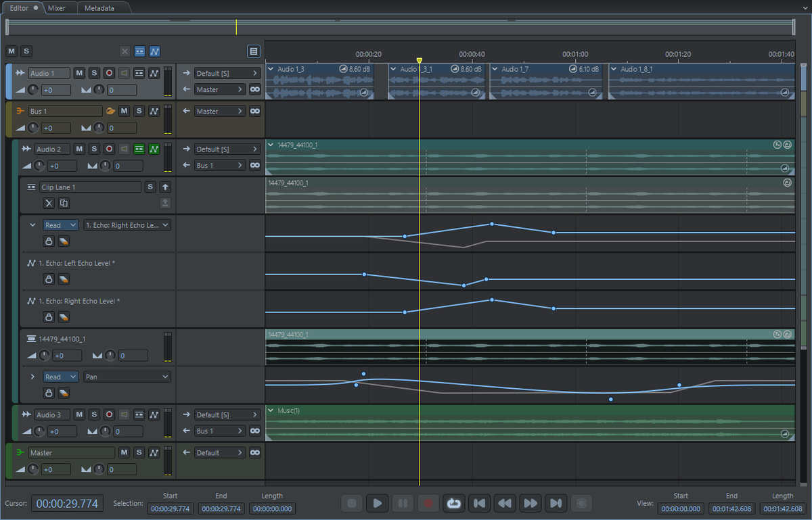
Task: Select the Music(1) clip
Action: tap(530, 423)
